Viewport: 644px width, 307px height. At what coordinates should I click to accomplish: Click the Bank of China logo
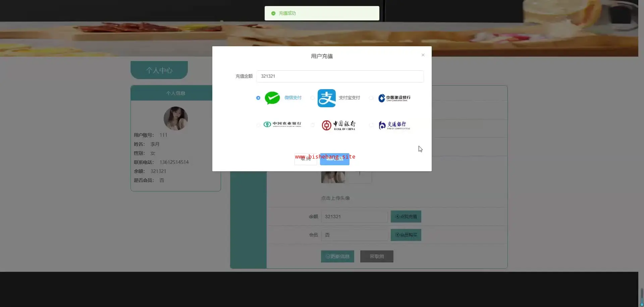[x=338, y=125]
